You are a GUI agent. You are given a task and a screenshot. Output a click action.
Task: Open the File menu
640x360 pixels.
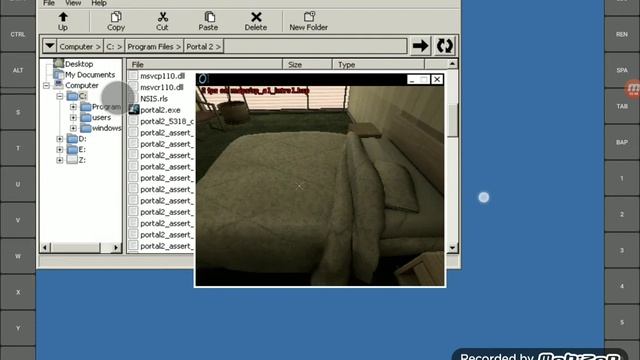tap(49, 3)
